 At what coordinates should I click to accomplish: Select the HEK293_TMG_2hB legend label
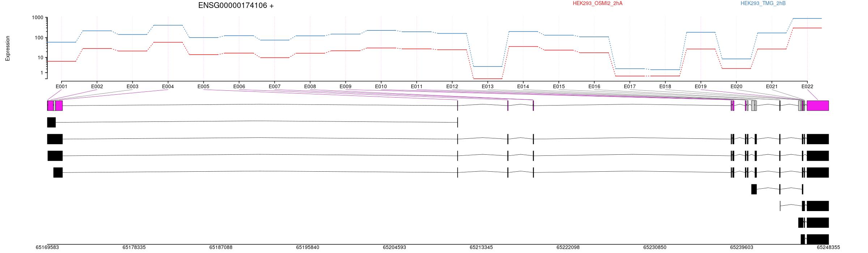point(763,3)
